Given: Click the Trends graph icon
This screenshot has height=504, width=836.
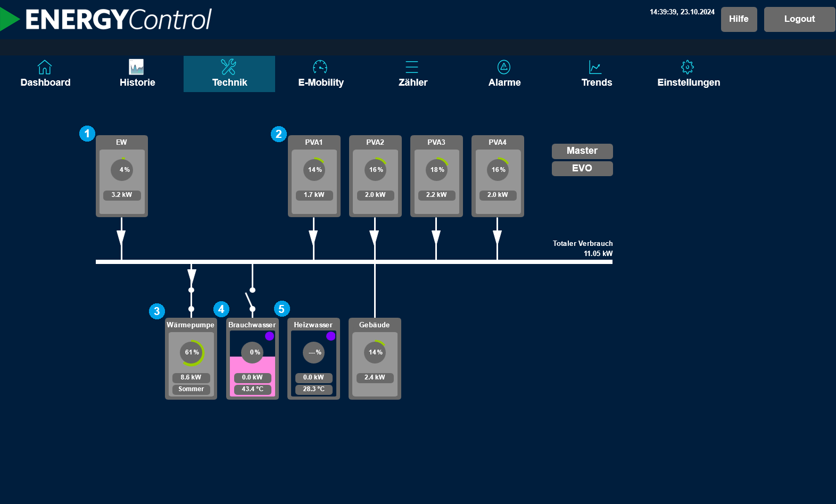Looking at the screenshot, I should (x=595, y=67).
